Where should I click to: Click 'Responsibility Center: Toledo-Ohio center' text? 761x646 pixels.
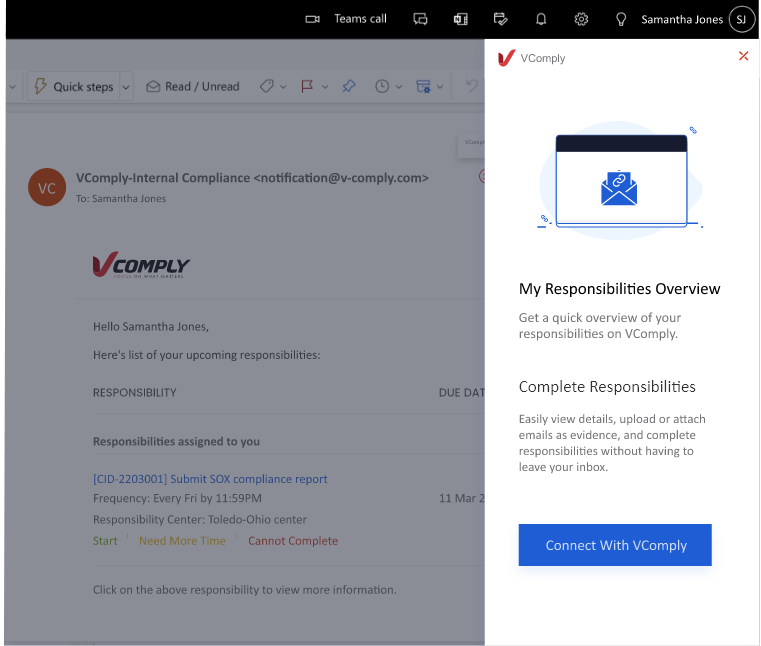pos(199,519)
